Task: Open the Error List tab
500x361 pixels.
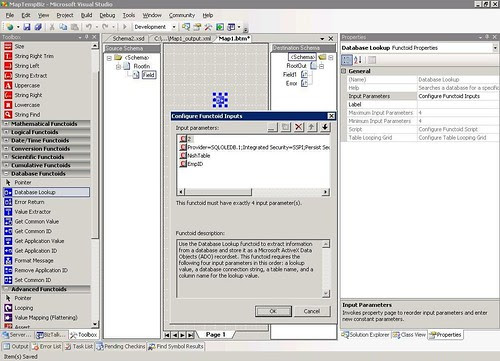Action: [x=47, y=347]
